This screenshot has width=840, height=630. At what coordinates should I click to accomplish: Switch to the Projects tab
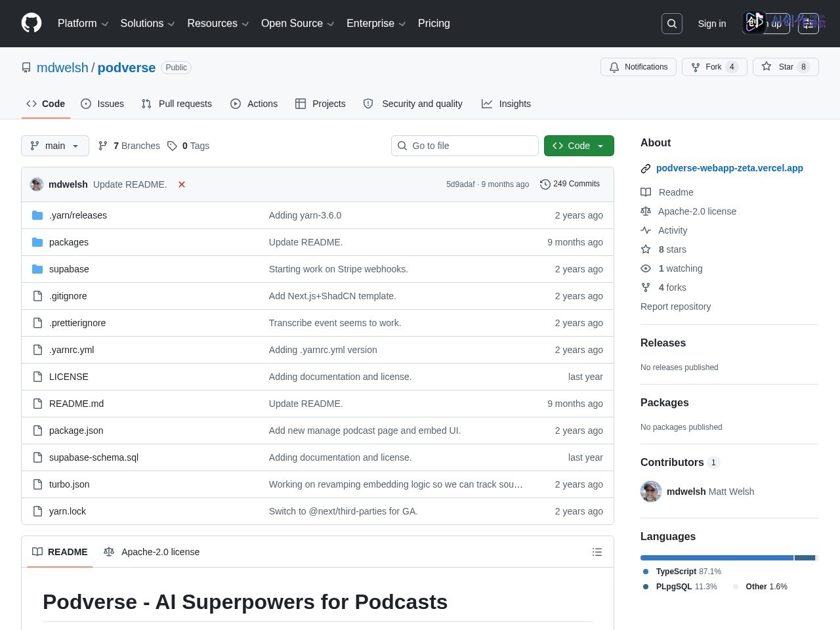320,104
